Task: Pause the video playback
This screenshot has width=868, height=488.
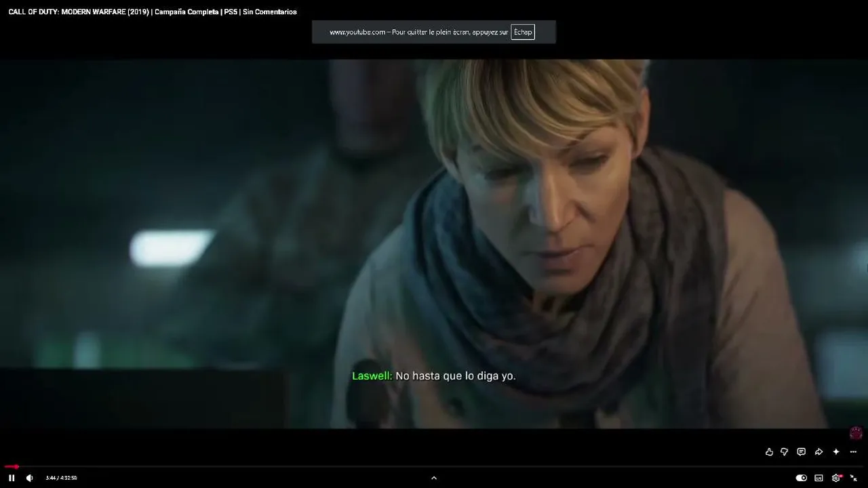Action: click(x=12, y=478)
